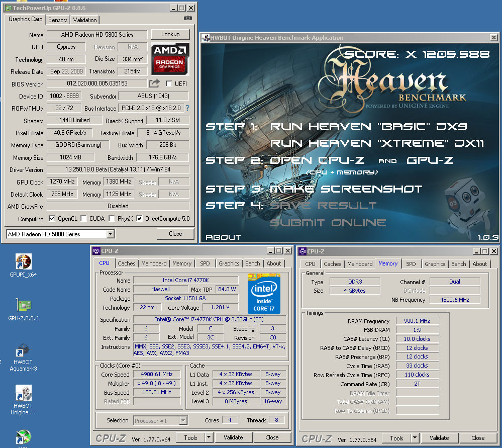Open Caches tab in left CPU-Z
502x448 pixels.
[x=127, y=263]
